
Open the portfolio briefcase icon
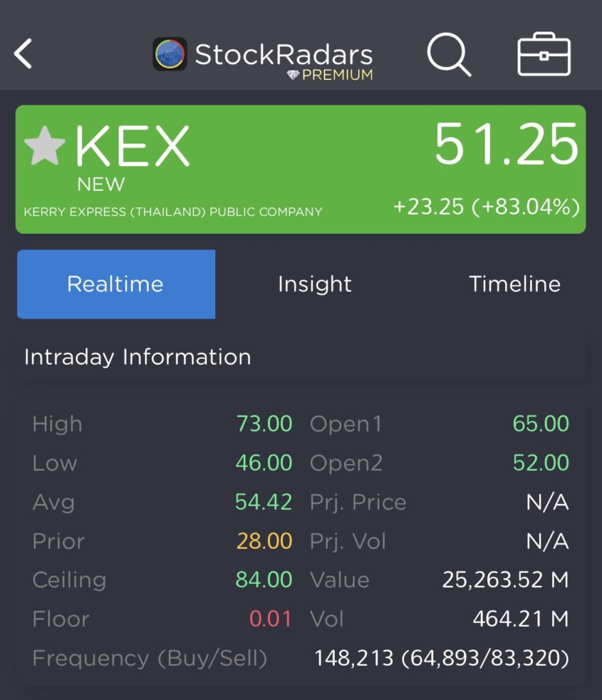pos(544,55)
